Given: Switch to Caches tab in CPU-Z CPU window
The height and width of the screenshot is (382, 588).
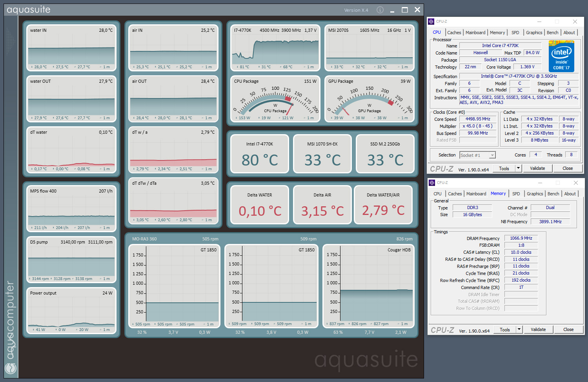Looking at the screenshot, I should (454, 33).
